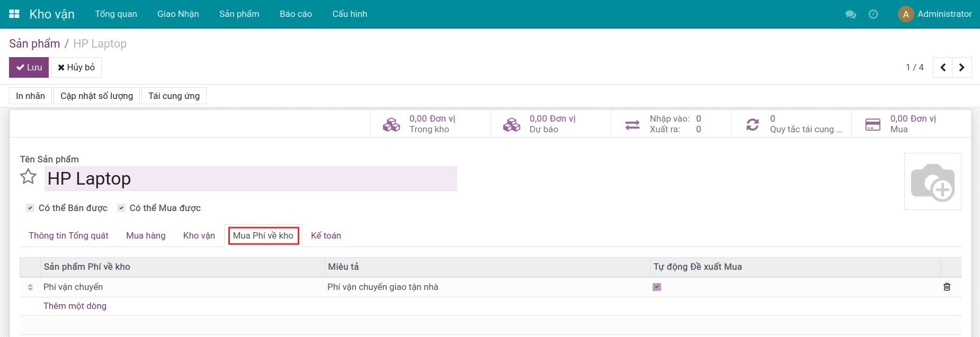Image resolution: width=980 pixels, height=337 pixels.
Task: Switch to Thông tin Tổng quát tab
Action: click(68, 235)
